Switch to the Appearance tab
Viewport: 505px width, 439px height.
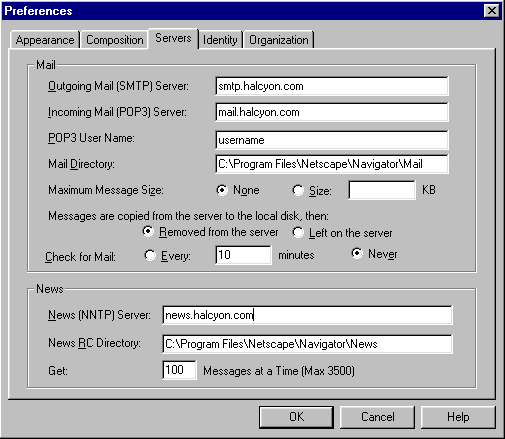click(x=45, y=40)
